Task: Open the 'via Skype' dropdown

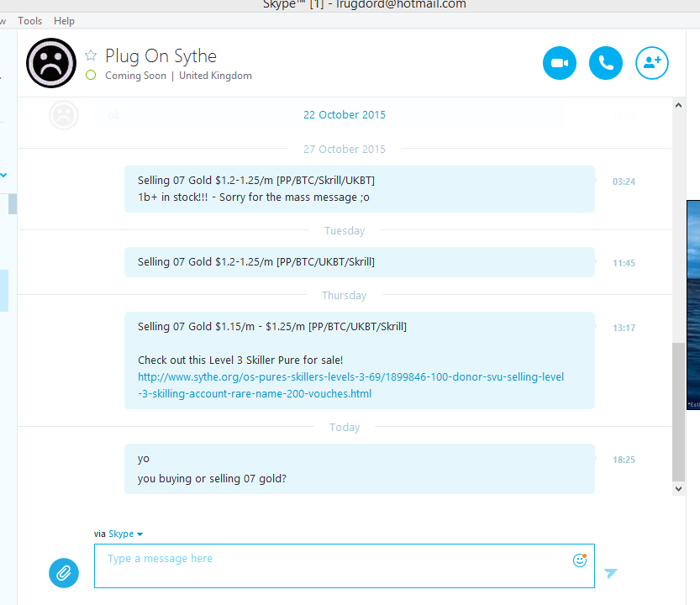Action: [118, 534]
